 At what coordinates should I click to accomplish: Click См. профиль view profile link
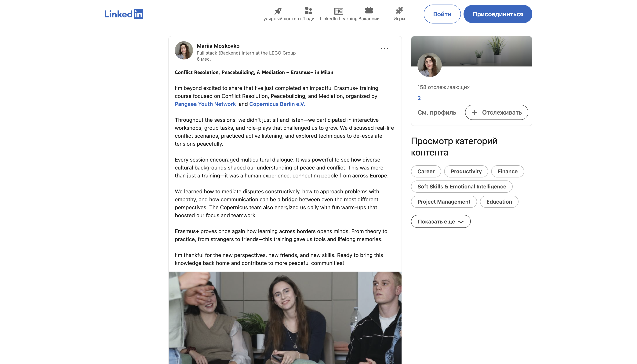click(x=437, y=112)
